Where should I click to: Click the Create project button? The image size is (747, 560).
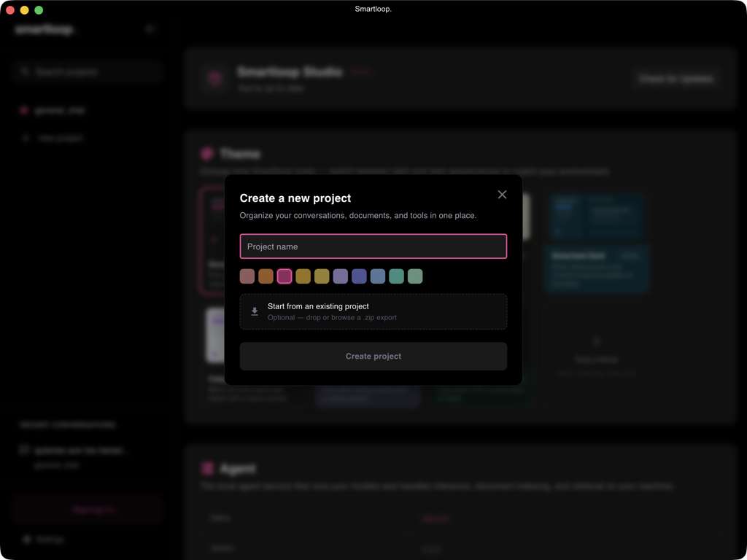tap(373, 356)
